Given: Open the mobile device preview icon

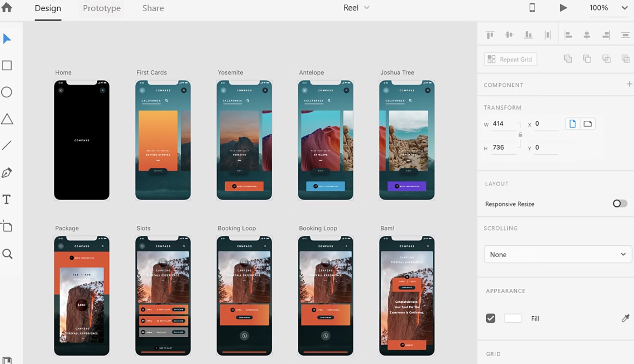Looking at the screenshot, I should [532, 8].
